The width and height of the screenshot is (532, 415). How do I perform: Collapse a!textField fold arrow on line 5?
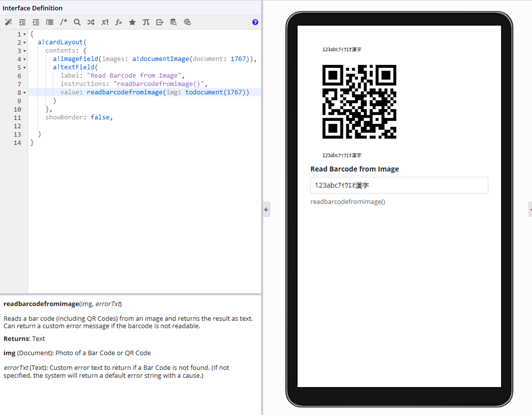coord(25,67)
